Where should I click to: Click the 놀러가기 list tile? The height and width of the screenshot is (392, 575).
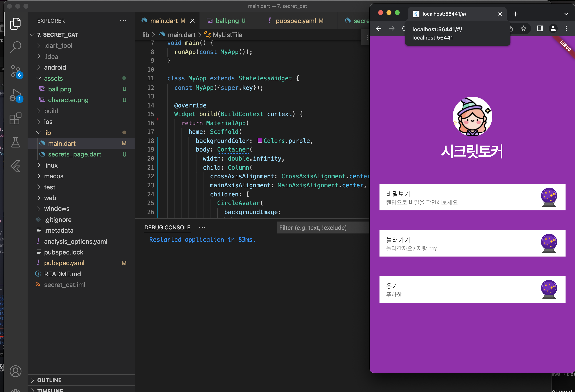point(472,243)
